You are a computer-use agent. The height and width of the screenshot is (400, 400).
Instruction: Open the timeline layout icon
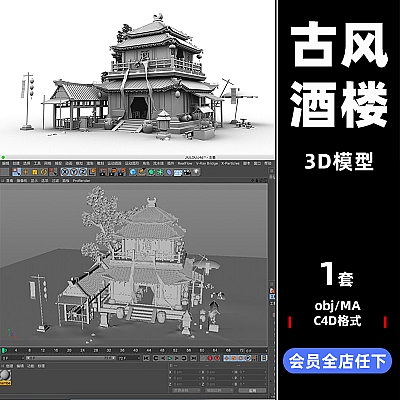click(x=264, y=358)
